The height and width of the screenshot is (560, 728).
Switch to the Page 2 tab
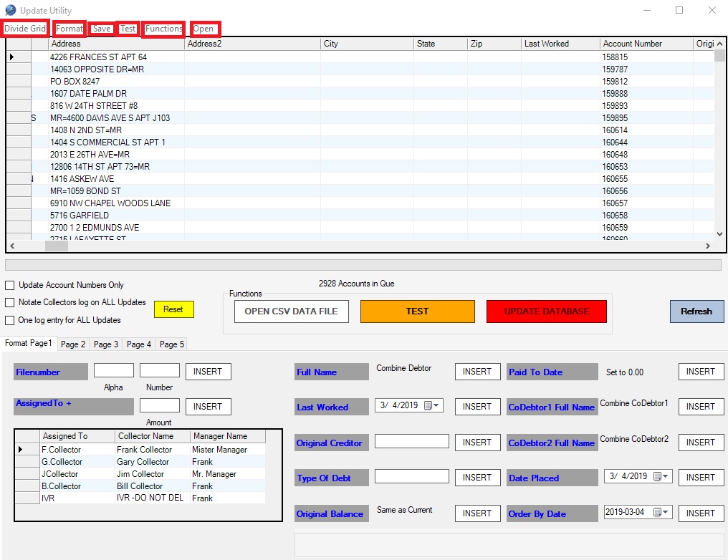[73, 344]
